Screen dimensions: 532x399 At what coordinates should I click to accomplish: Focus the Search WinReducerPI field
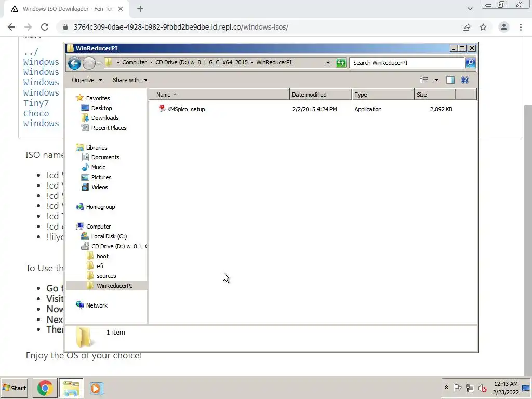(x=407, y=63)
